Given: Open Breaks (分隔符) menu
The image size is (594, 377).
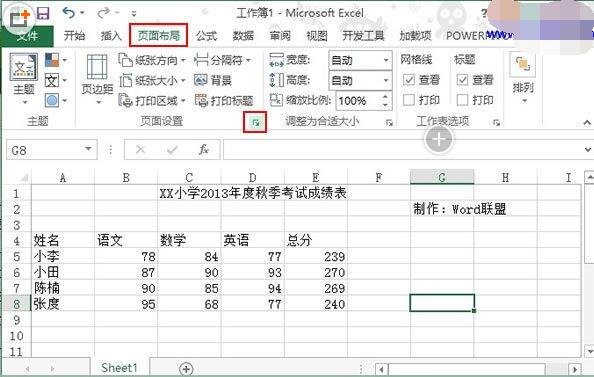Looking at the screenshot, I should pyautogui.click(x=222, y=60).
